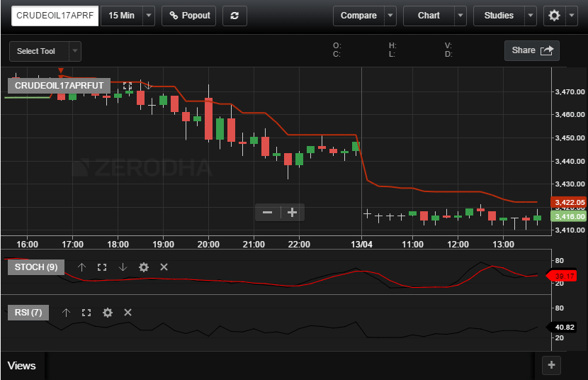Zoom out the chart with minus button
Viewport: 588px width, 380px height.
point(268,212)
